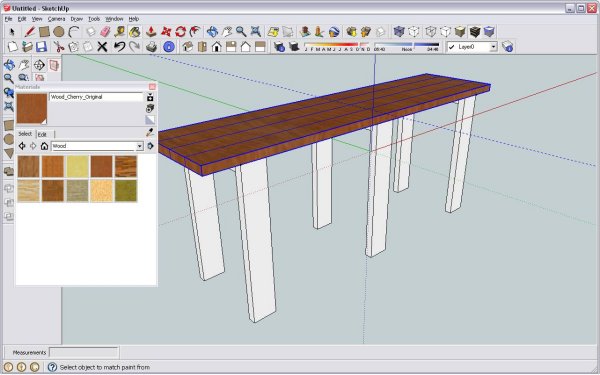
Task: Select the Rectangle tool in top toolbar
Action: (44, 32)
